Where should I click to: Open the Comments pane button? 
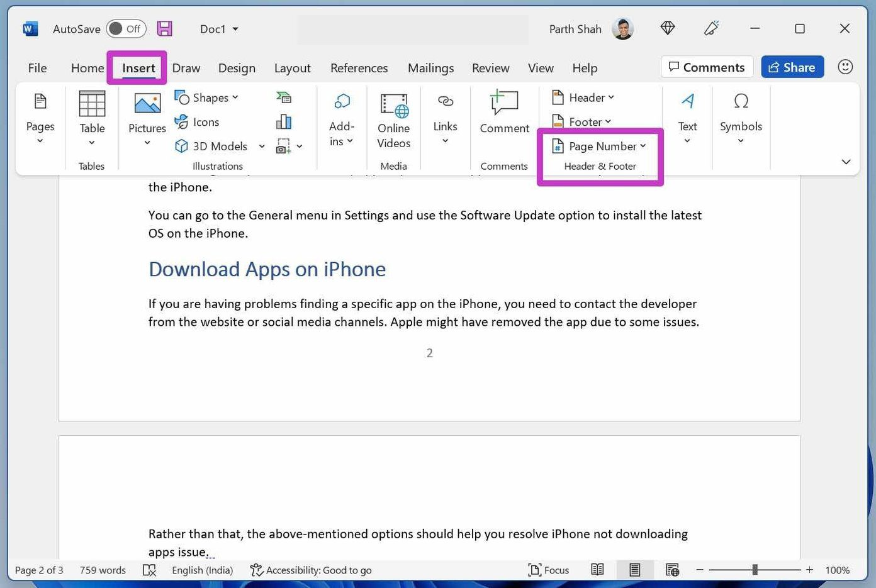click(x=707, y=67)
